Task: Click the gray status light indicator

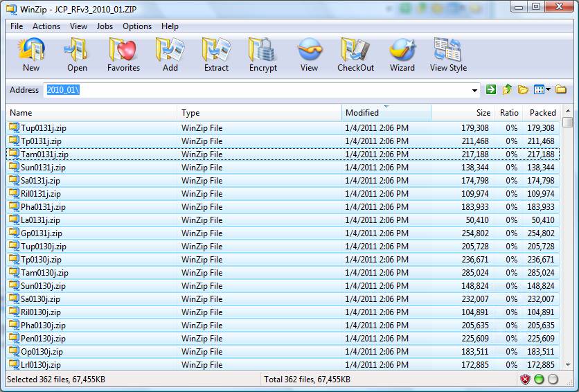Action: pos(553,379)
